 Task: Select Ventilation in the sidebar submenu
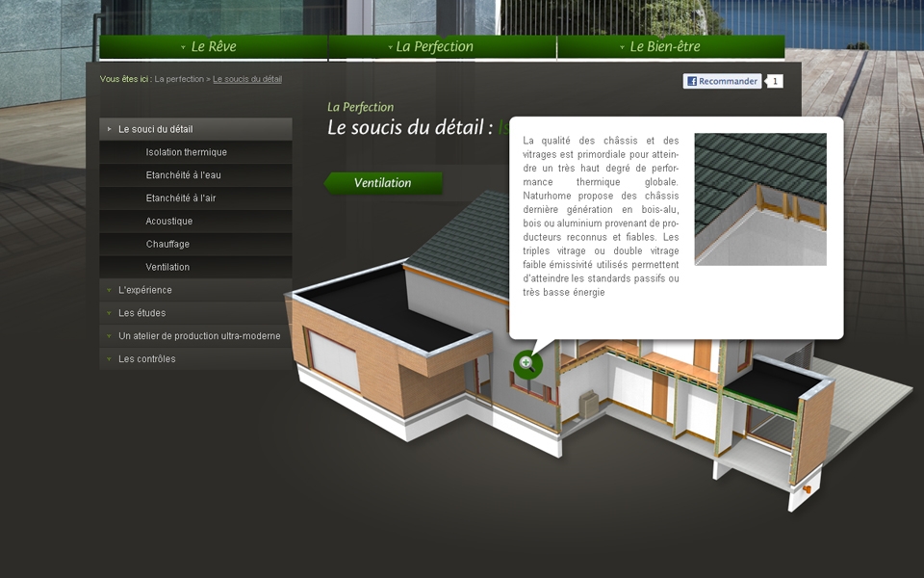(x=195, y=267)
